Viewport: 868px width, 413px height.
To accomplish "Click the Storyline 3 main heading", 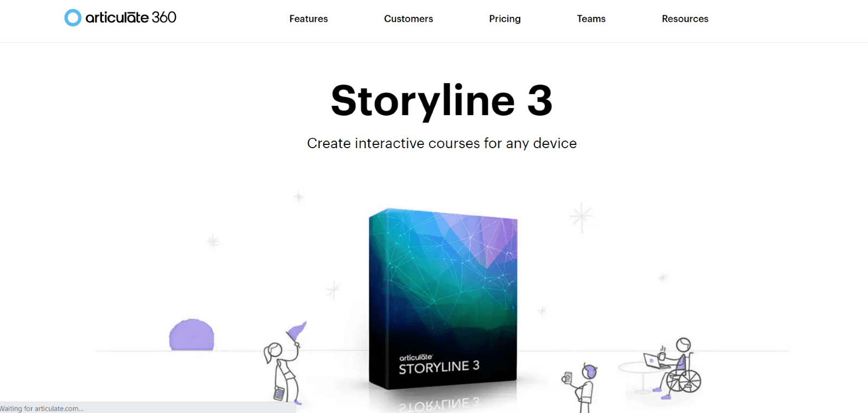I will pos(442,101).
